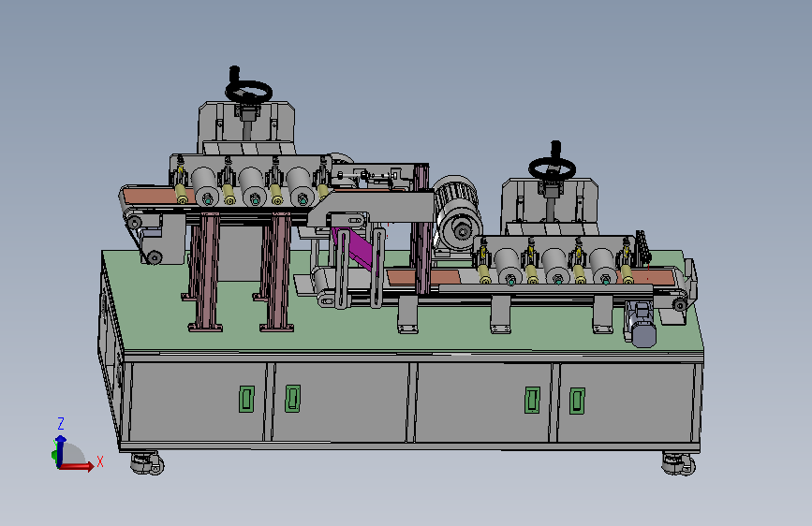The width and height of the screenshot is (812, 526).
Task: Select the leftmost gray cabinet door panel
Action: tap(197, 402)
